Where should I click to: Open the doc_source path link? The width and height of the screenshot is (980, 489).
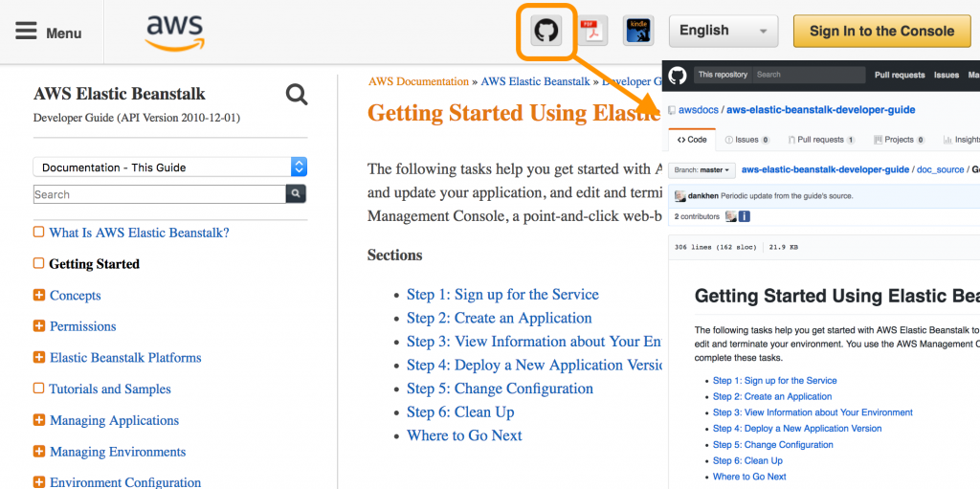(940, 169)
